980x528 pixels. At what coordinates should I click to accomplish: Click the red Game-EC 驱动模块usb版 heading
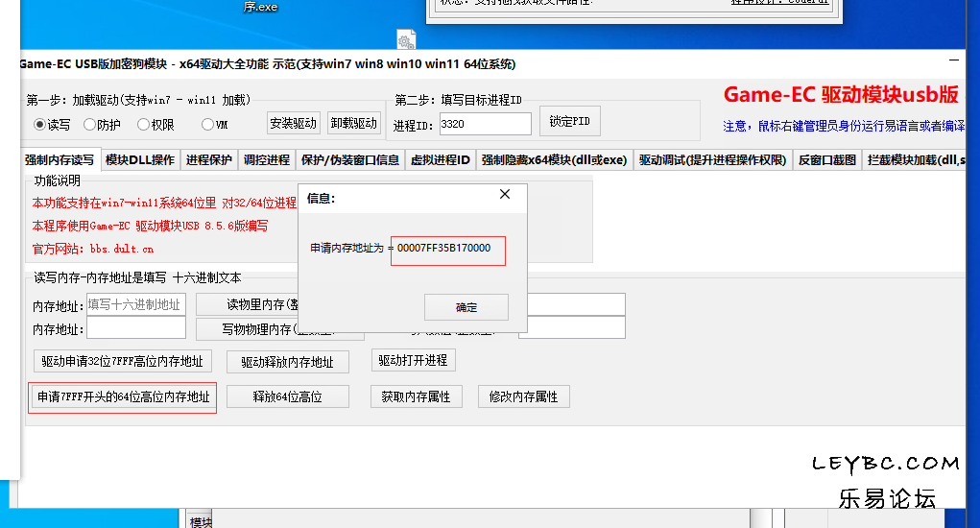point(841,94)
